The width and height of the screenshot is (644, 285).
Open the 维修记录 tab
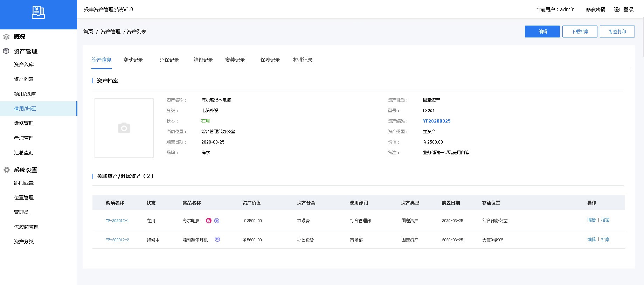click(x=203, y=60)
